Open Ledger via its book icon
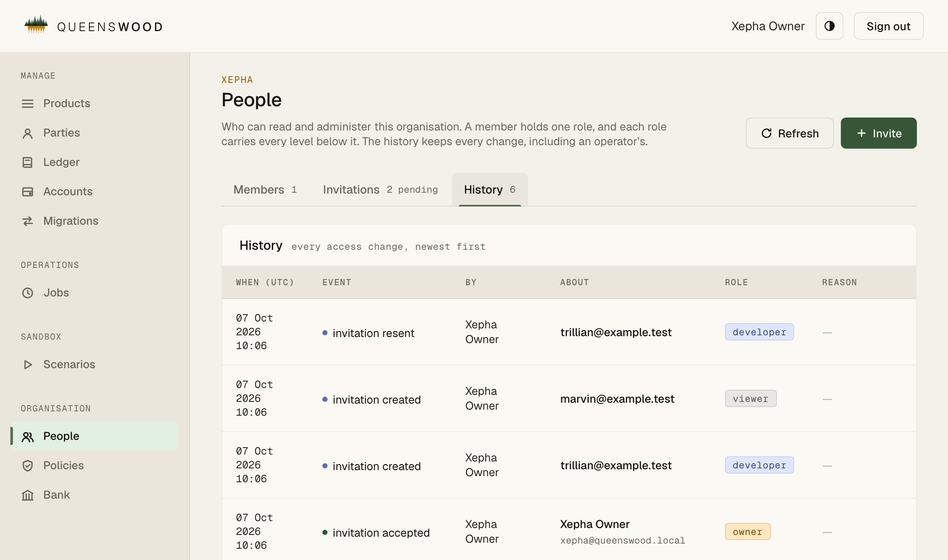Image resolution: width=948 pixels, height=560 pixels. click(28, 162)
